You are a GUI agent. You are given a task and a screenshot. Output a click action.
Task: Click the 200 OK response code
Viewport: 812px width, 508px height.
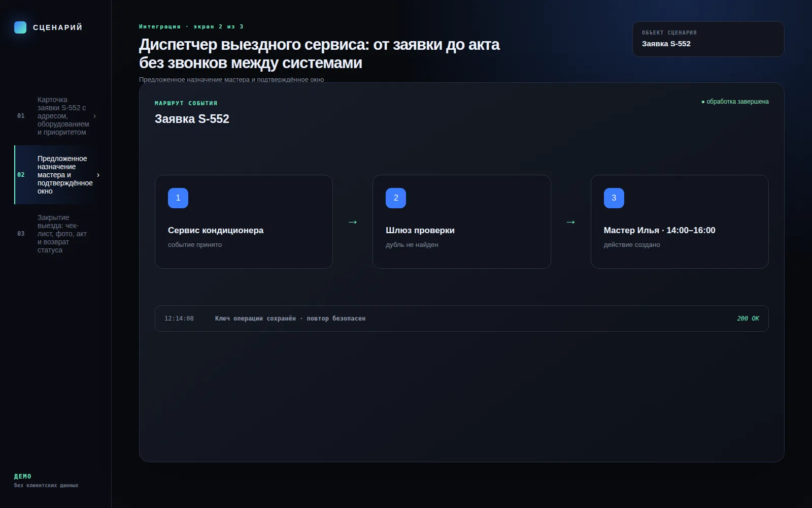(x=748, y=319)
